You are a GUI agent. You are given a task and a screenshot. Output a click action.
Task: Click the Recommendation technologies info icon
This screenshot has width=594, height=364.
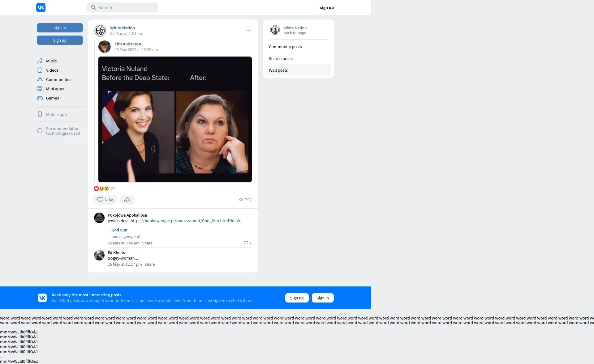coord(40,131)
